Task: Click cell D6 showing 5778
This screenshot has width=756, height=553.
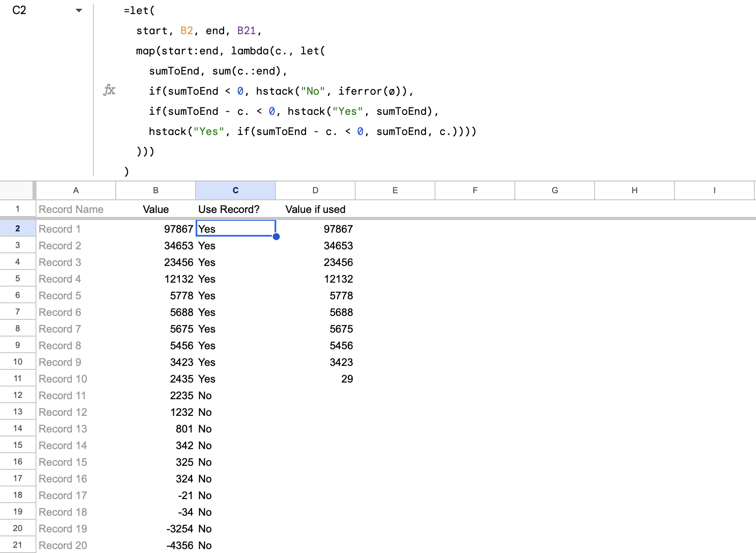Action: pyautogui.click(x=315, y=295)
